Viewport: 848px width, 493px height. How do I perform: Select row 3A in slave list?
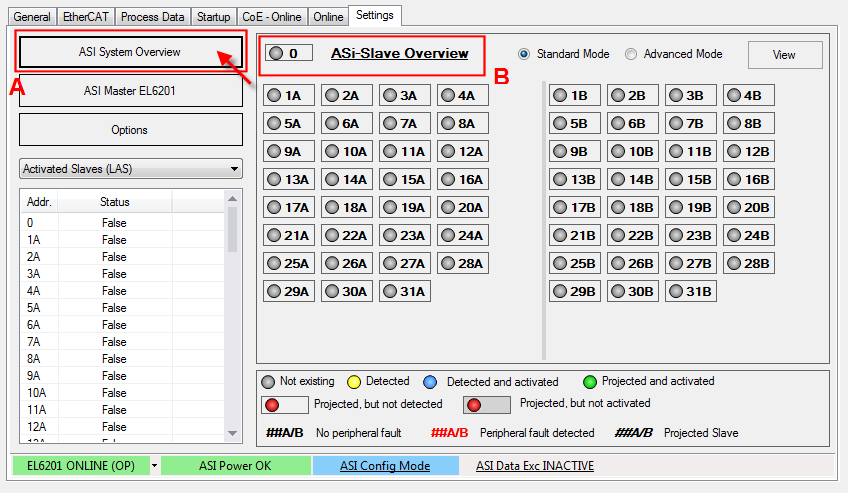123,274
